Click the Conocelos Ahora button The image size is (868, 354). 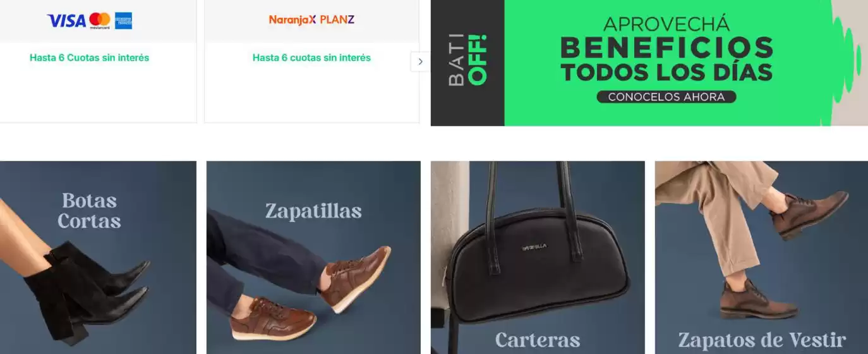[x=666, y=97]
